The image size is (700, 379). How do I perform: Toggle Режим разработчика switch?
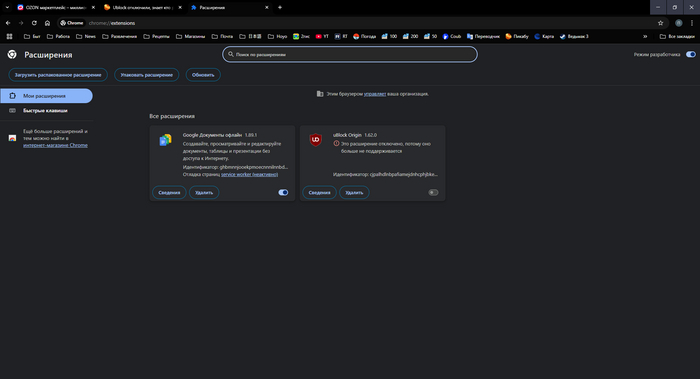tap(691, 54)
